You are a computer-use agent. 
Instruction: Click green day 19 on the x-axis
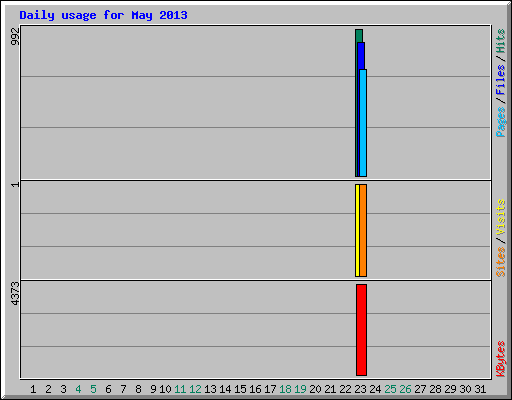(x=300, y=389)
